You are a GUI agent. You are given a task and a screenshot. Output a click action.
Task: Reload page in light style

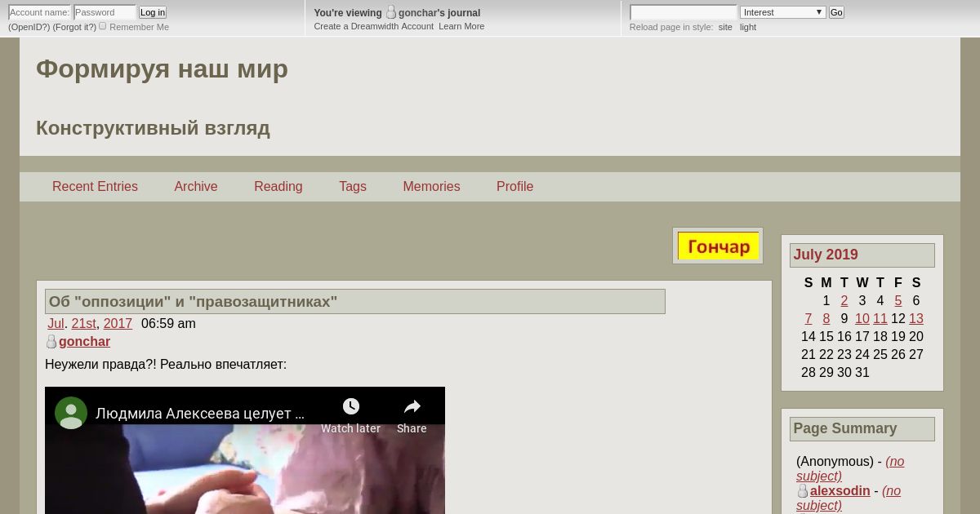pos(748,27)
